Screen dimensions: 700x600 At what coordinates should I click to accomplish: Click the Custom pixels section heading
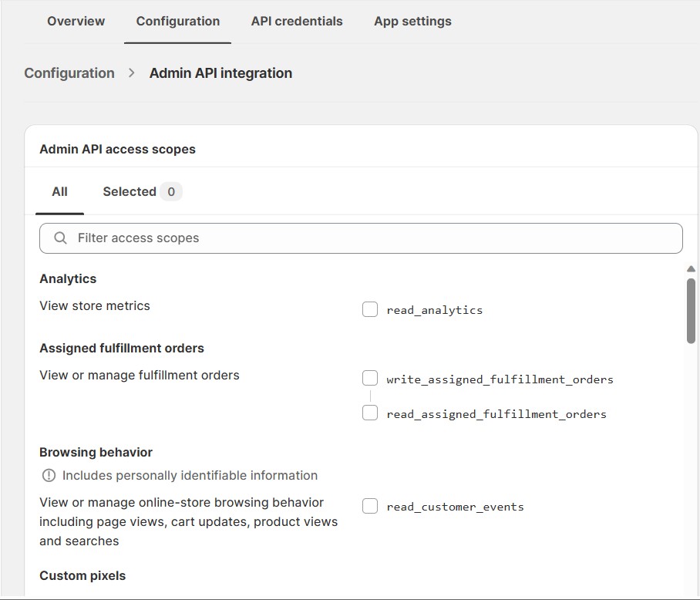pyautogui.click(x=82, y=575)
